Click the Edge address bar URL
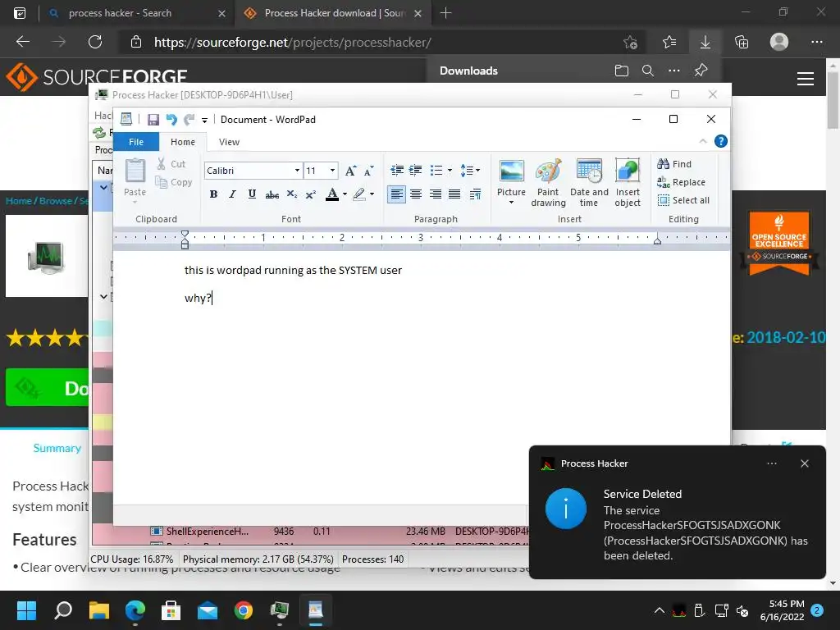 (293, 43)
